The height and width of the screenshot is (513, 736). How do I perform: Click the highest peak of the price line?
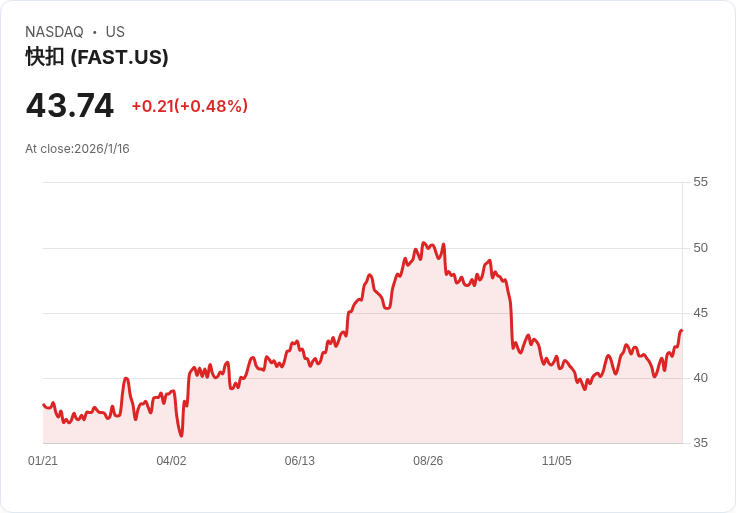click(x=424, y=243)
